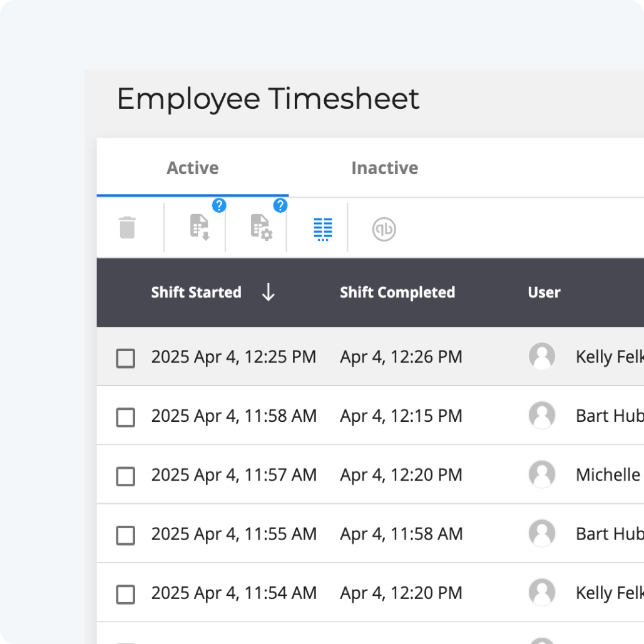Click avatar in the 12:25 PM row
This screenshot has height=644, width=644.
click(x=542, y=356)
